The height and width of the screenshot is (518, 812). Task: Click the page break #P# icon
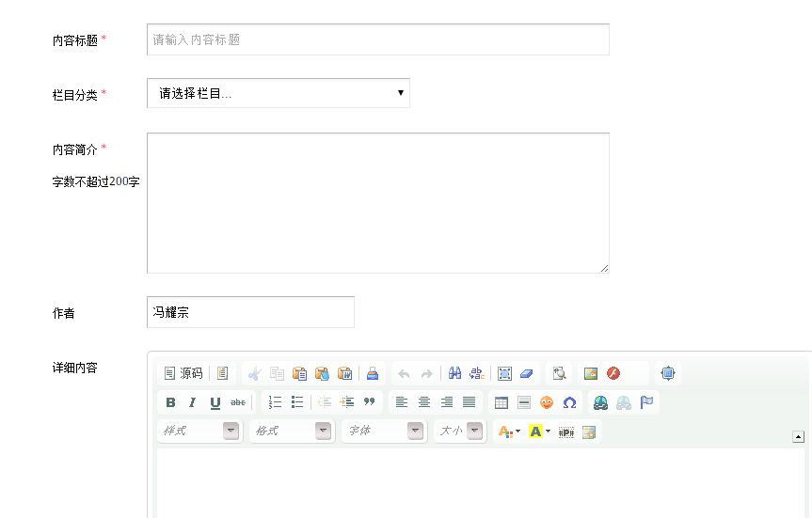[x=566, y=432]
